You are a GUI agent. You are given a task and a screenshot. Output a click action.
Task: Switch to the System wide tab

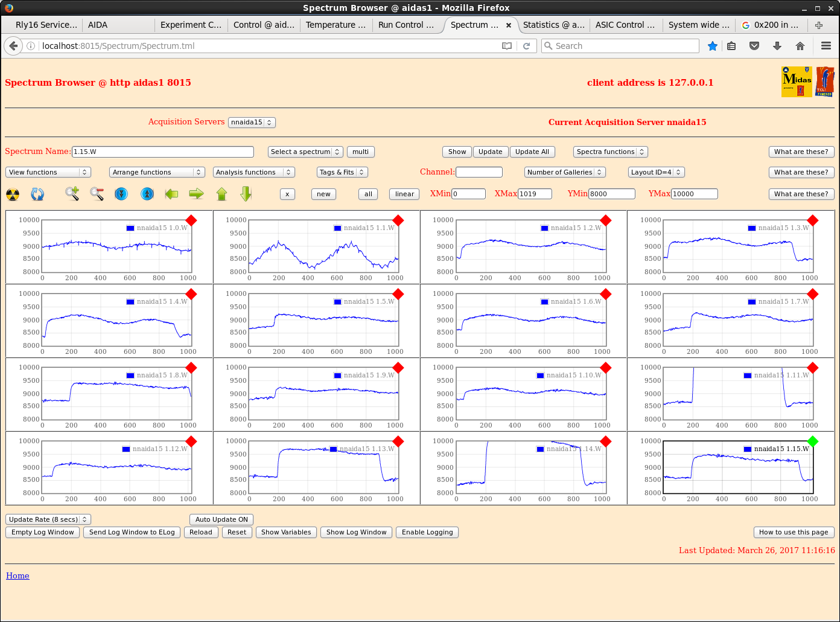coord(699,25)
